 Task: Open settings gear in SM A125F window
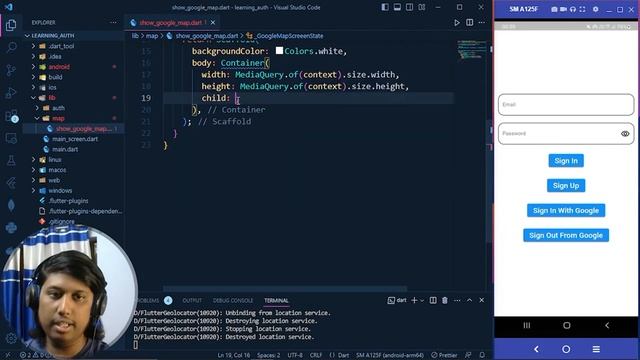coord(596,9)
